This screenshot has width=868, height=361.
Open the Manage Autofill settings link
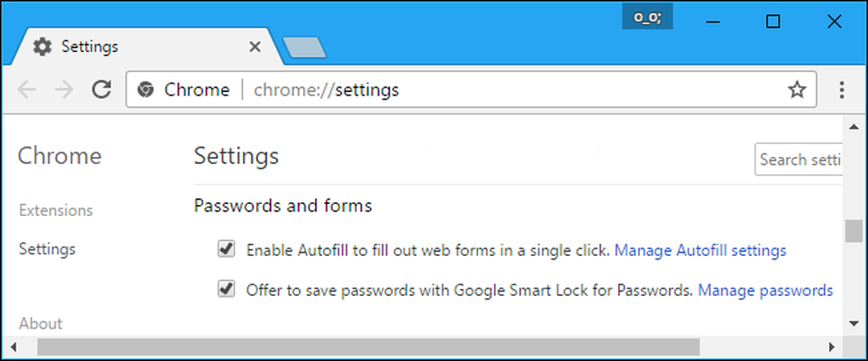point(700,251)
